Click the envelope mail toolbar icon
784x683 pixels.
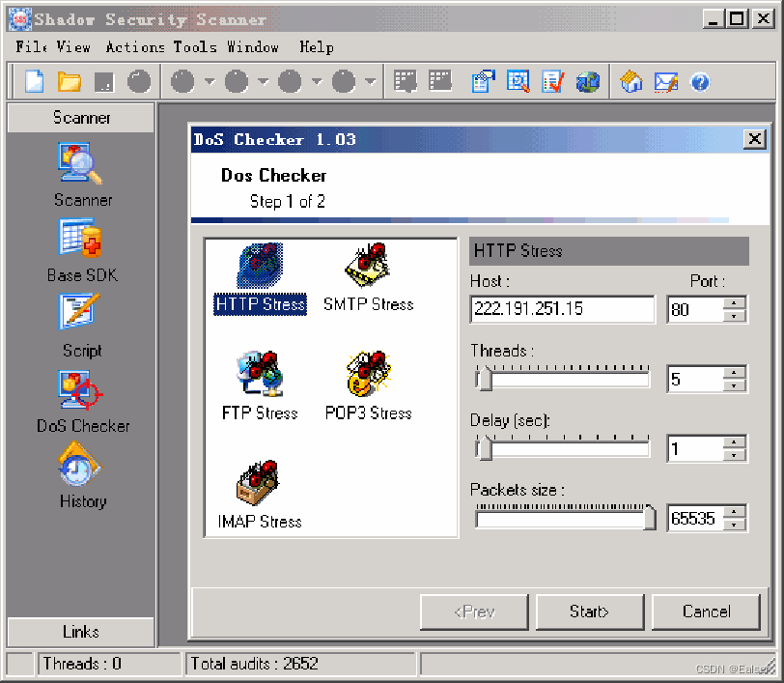(x=666, y=82)
